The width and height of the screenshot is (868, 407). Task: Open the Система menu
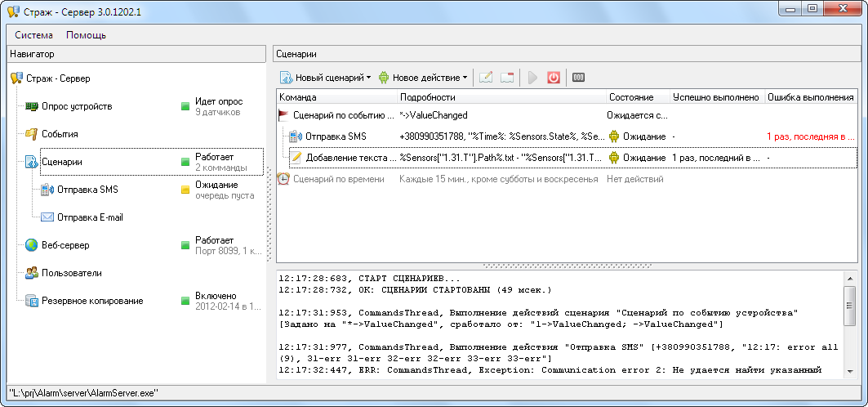34,35
